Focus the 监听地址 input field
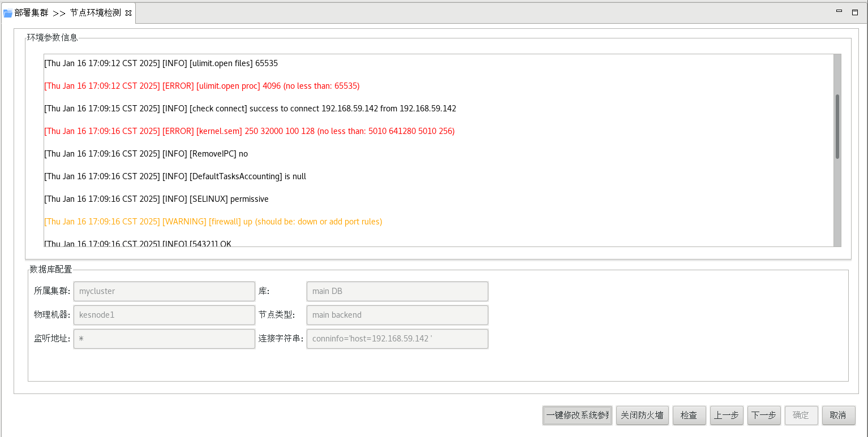Viewport: 868px width, 437px height. pos(164,339)
